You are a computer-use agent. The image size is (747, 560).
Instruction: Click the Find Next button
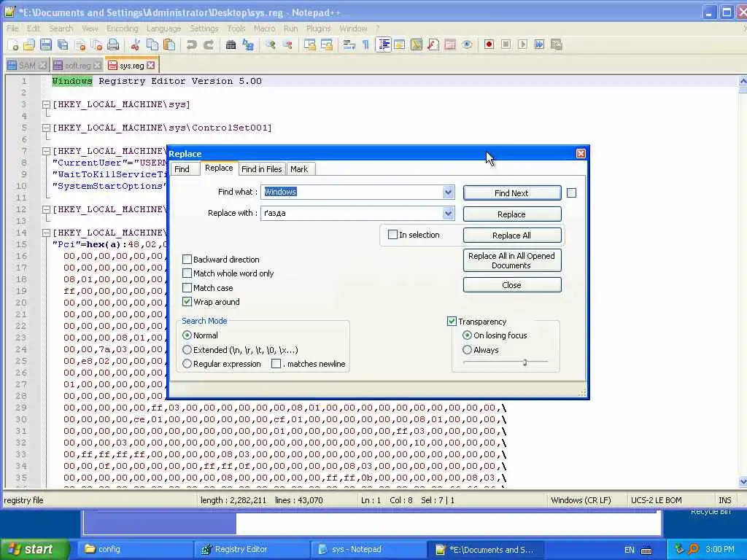511,192
